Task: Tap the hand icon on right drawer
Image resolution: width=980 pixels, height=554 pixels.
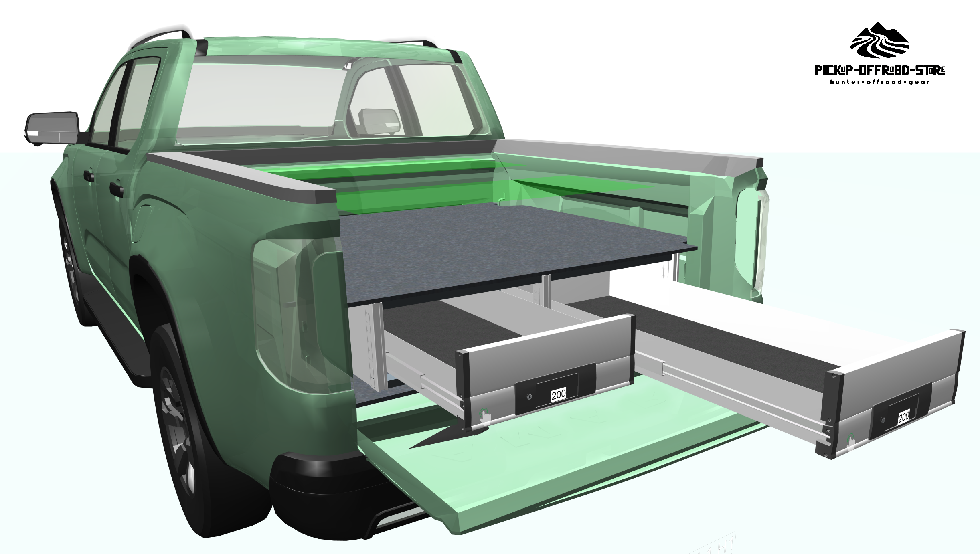Action: click(851, 441)
